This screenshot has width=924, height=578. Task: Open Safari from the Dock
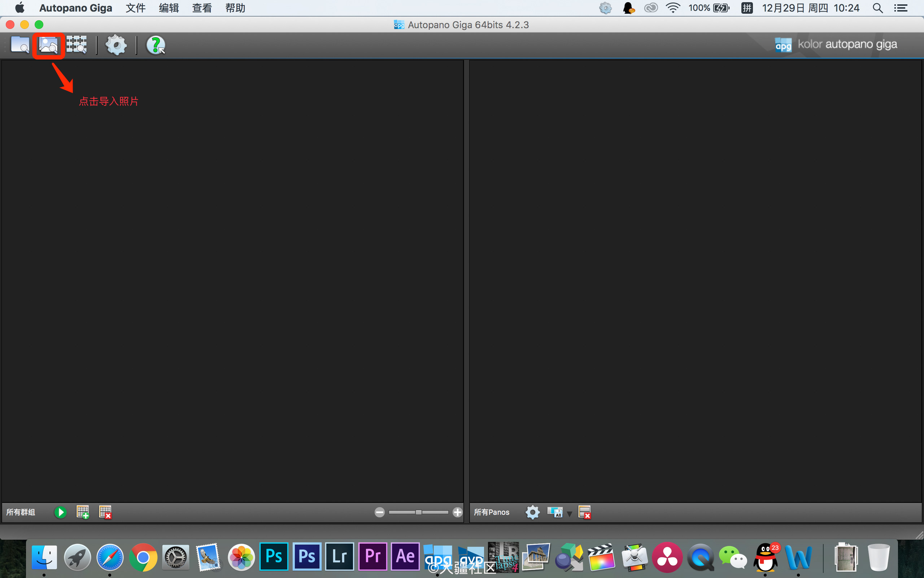tap(110, 557)
